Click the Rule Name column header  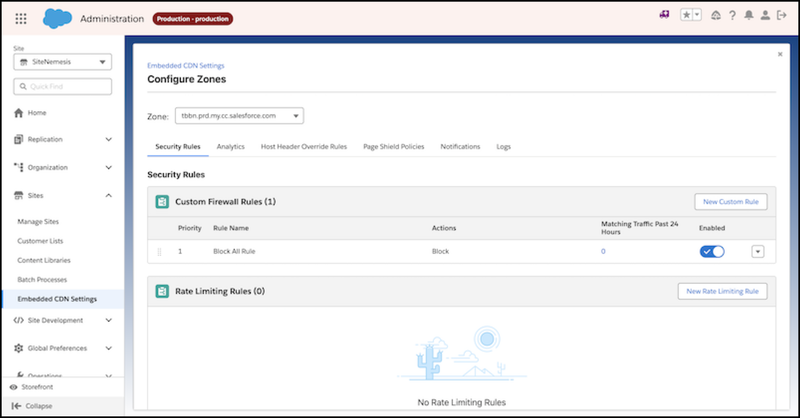pos(231,228)
